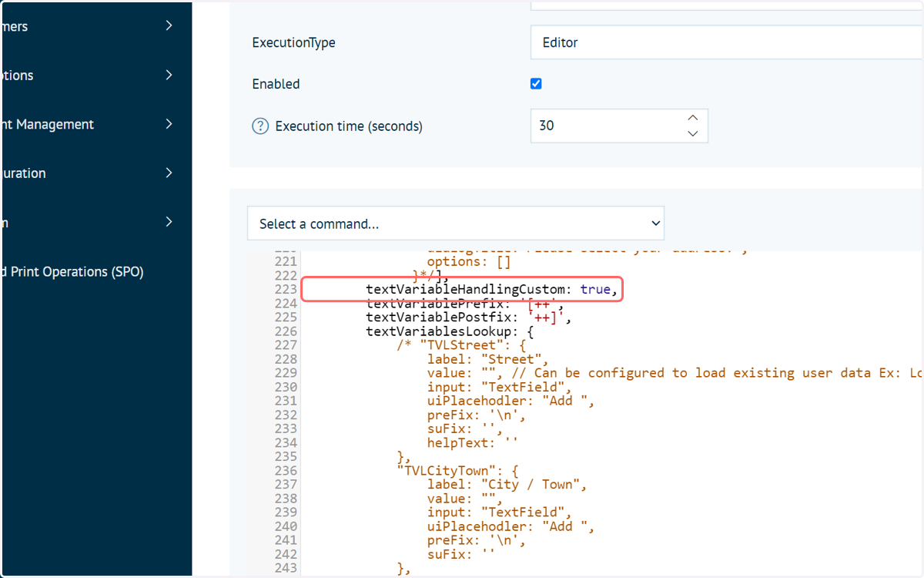Image resolution: width=924 pixels, height=578 pixels.
Task: Expand the sidebar item ending in 'ptions'
Action: [x=169, y=76]
